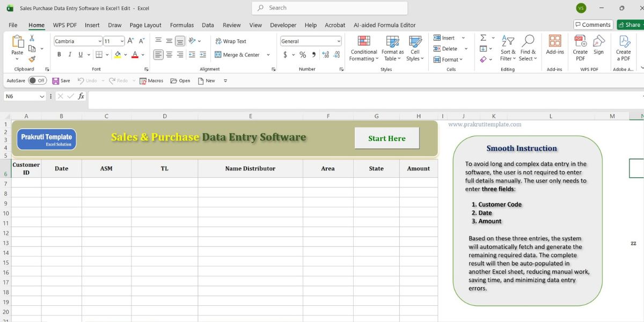644x322 pixels.
Task: Click the Search box in title bar
Action: (330, 8)
